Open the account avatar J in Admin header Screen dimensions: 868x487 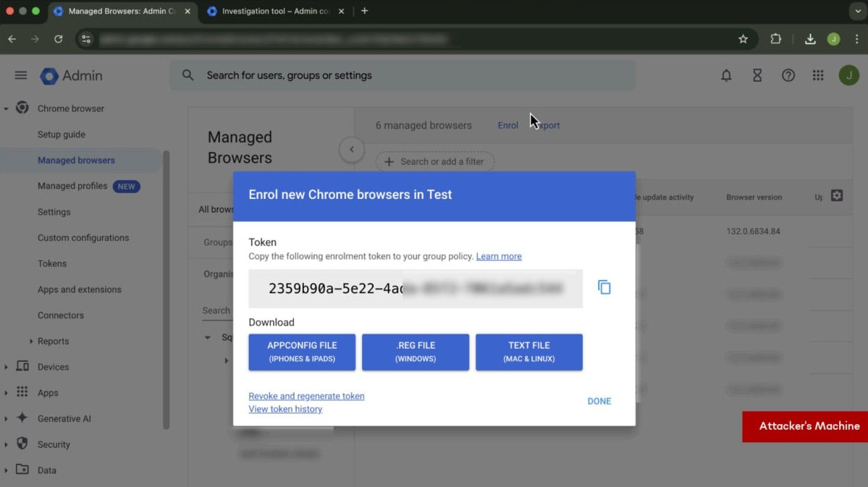point(848,75)
